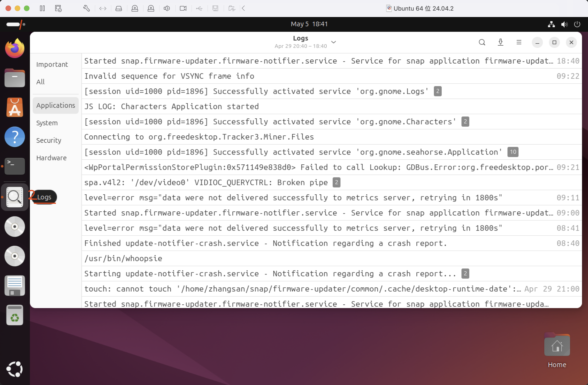Open the Help icon in dock
Screen dimensions: 588x385
click(x=15, y=137)
